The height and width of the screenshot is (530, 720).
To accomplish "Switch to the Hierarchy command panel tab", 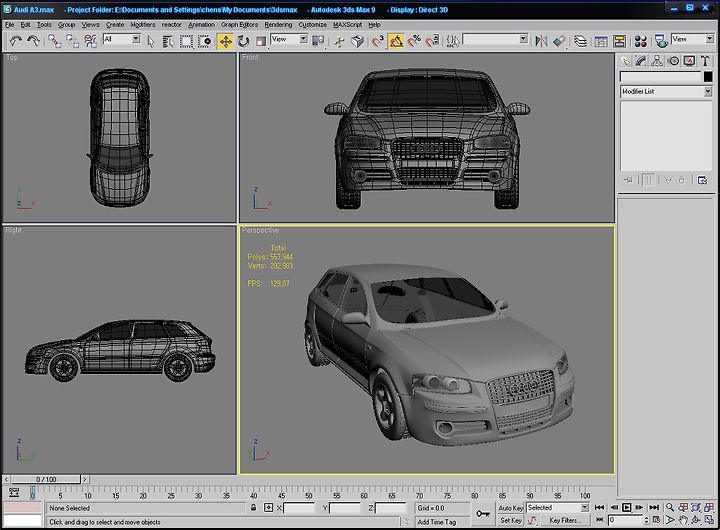I will pyautogui.click(x=657, y=61).
